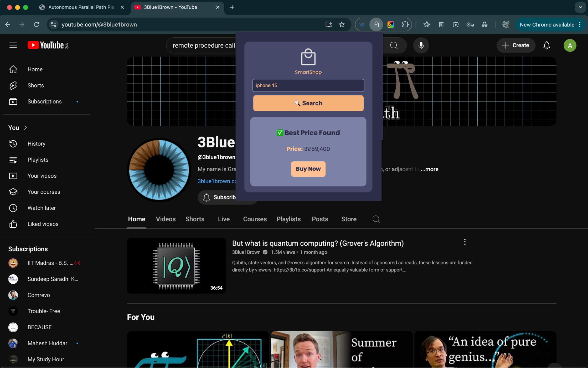The height and width of the screenshot is (368, 588).
Task: Open the 3blue1brown.com website link
Action: [216, 181]
